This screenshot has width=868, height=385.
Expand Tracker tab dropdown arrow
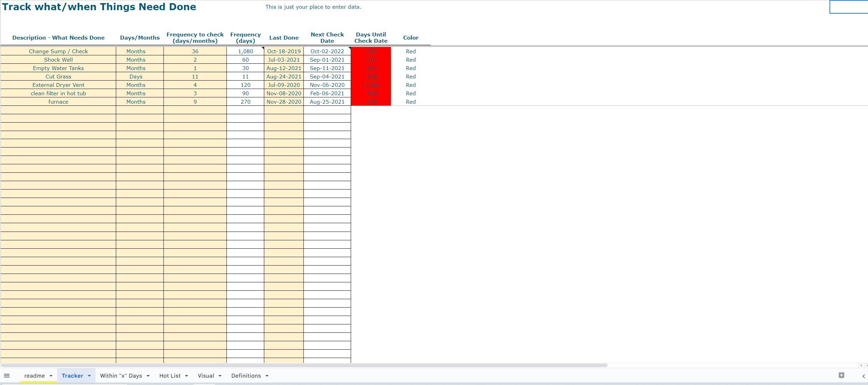[89, 376]
